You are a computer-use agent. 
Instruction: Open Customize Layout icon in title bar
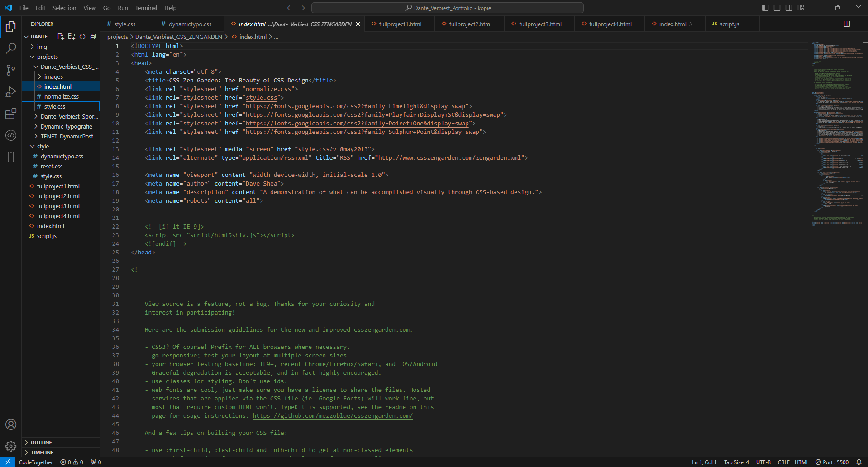(801, 8)
